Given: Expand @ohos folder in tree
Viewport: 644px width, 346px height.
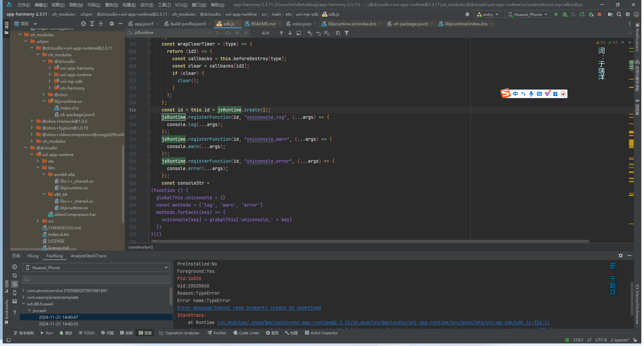Looking at the screenshot, I should [44, 94].
